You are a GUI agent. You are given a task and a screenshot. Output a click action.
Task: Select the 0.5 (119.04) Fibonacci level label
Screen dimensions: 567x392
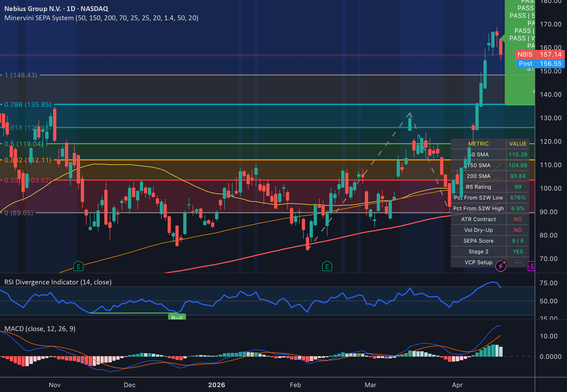24,144
